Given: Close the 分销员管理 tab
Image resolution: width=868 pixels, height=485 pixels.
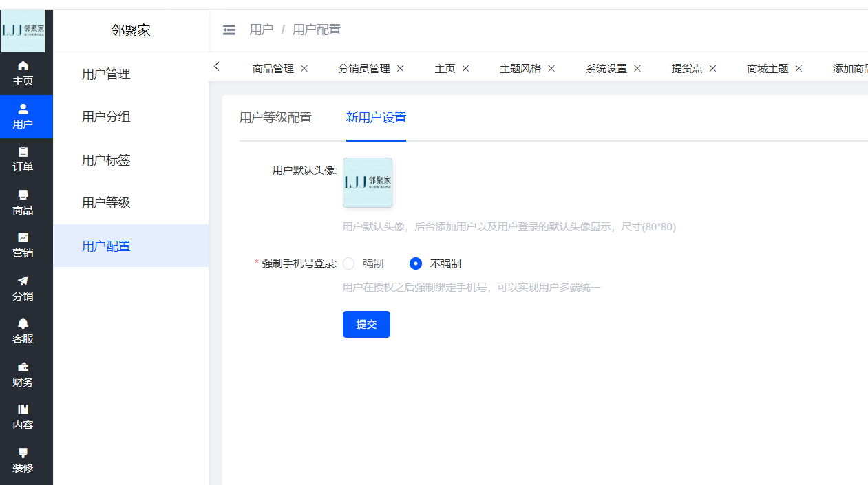Looking at the screenshot, I should (x=400, y=68).
